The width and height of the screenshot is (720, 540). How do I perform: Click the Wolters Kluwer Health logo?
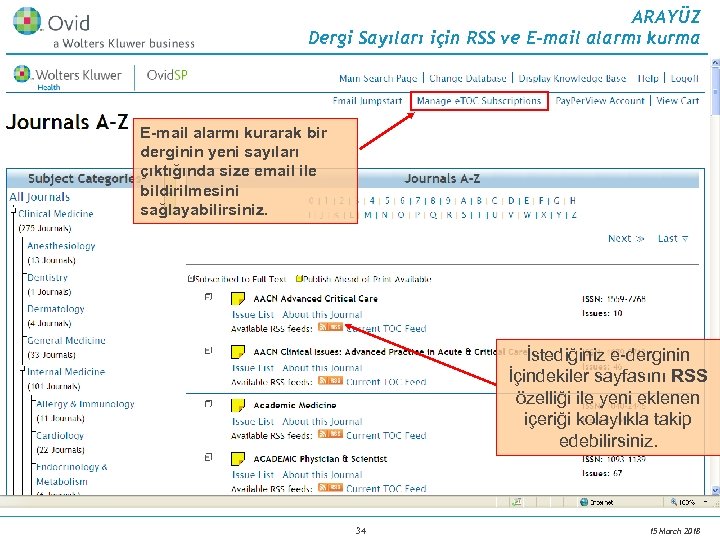[x=68, y=77]
